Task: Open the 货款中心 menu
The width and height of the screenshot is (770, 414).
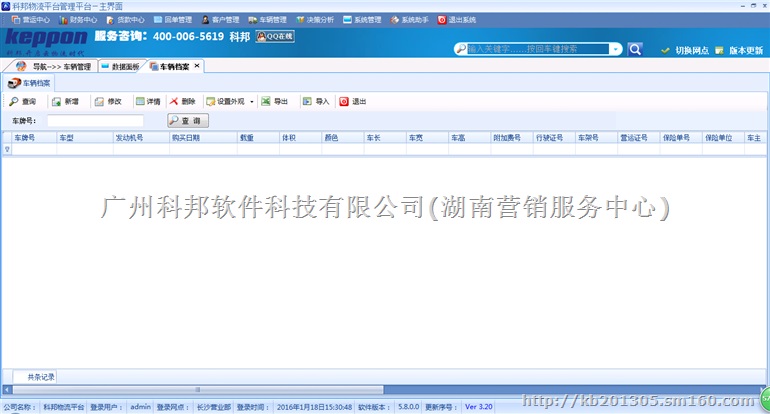Action: [126, 20]
